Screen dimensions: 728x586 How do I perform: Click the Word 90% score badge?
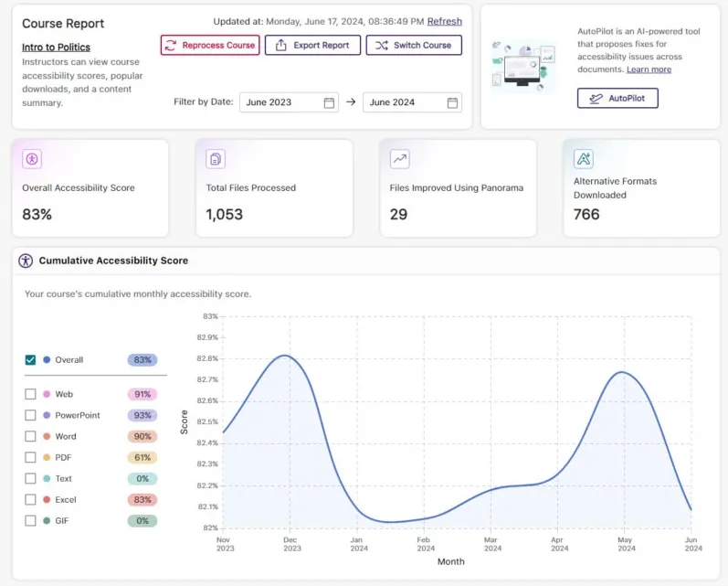(142, 436)
